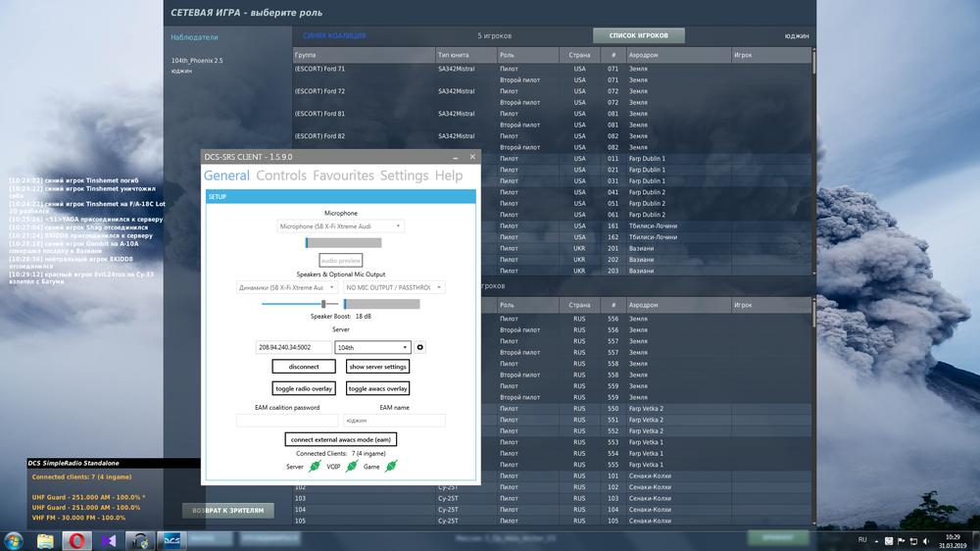Open the Windows Start menu orb
Image resolution: width=980 pixels, height=551 pixels.
pos(13,540)
